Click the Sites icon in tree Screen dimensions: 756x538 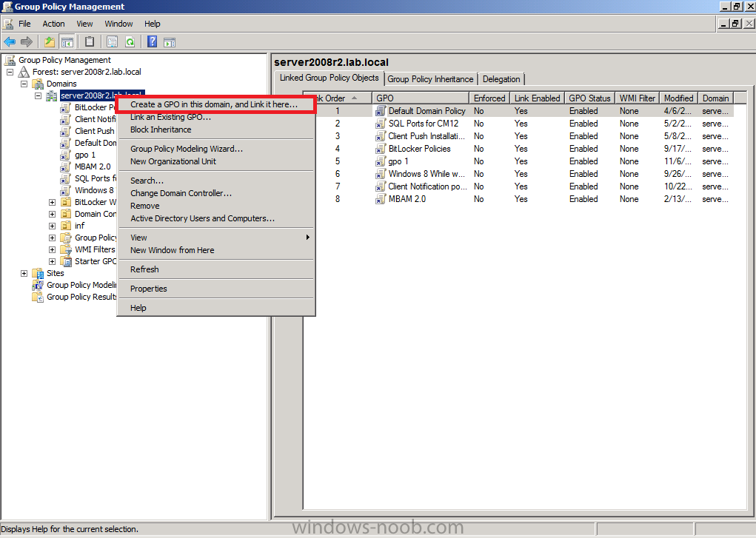click(38, 273)
